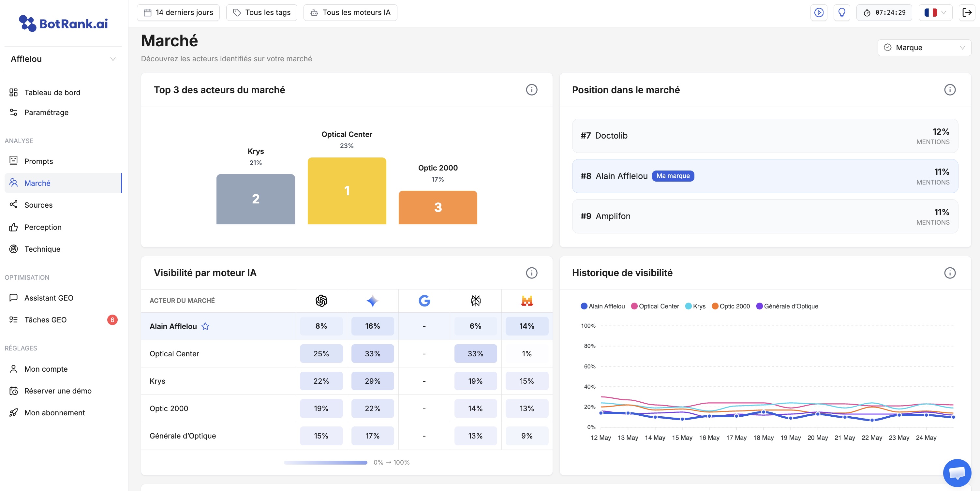Toggle Alain Afflelou series in chart legend
This screenshot has height=491, width=980.
coord(602,306)
